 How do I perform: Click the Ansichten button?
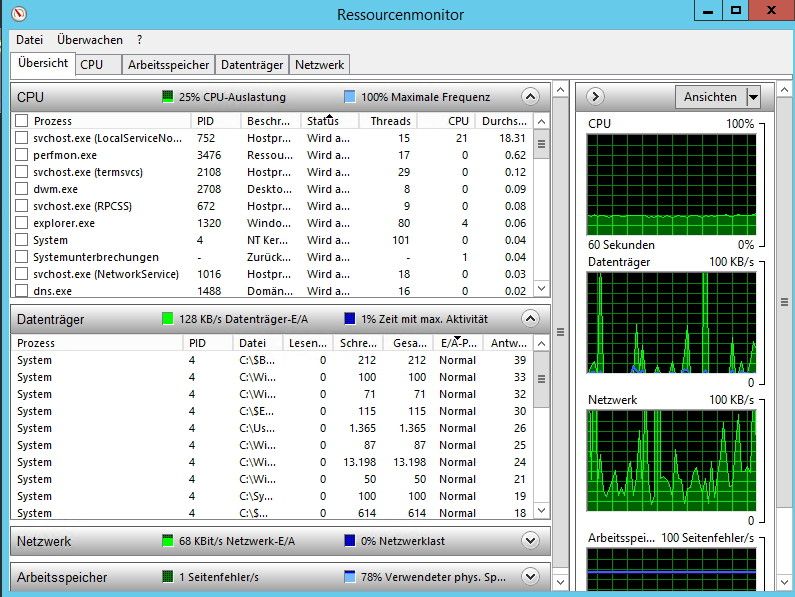[710, 96]
